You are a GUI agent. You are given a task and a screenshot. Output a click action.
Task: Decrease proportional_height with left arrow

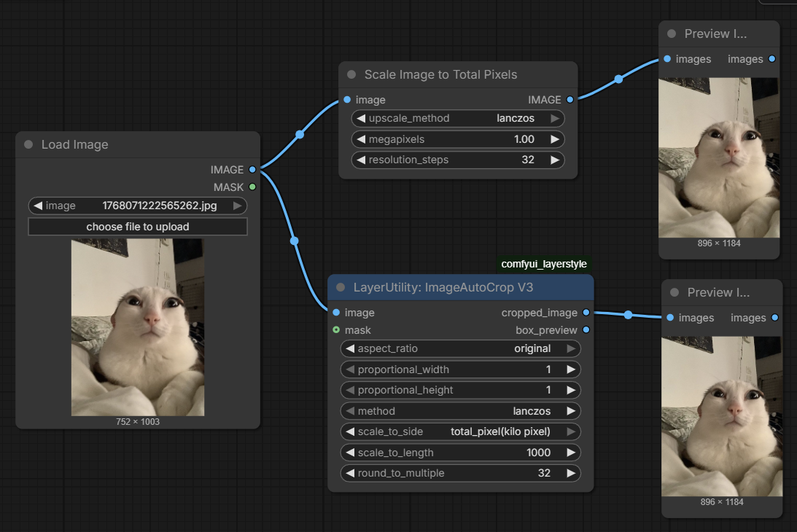(x=350, y=390)
